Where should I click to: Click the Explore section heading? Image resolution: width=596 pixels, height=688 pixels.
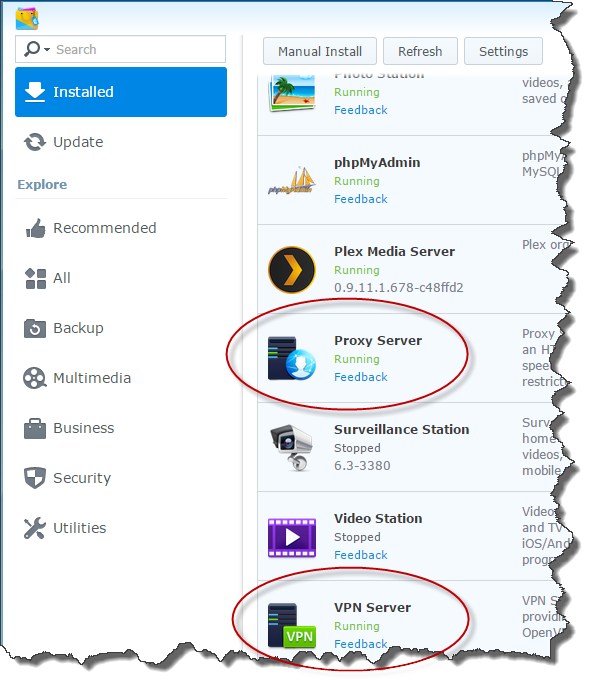click(42, 185)
